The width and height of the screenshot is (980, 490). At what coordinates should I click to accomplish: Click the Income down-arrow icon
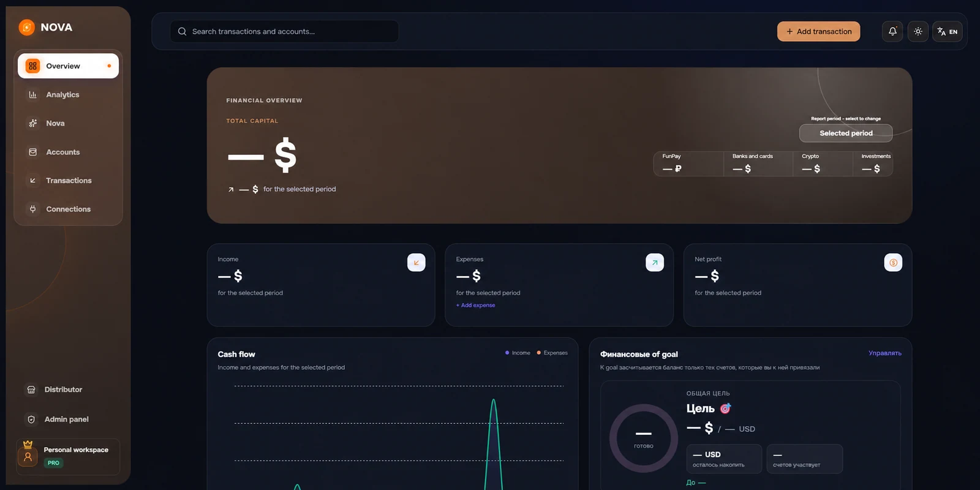(x=417, y=262)
